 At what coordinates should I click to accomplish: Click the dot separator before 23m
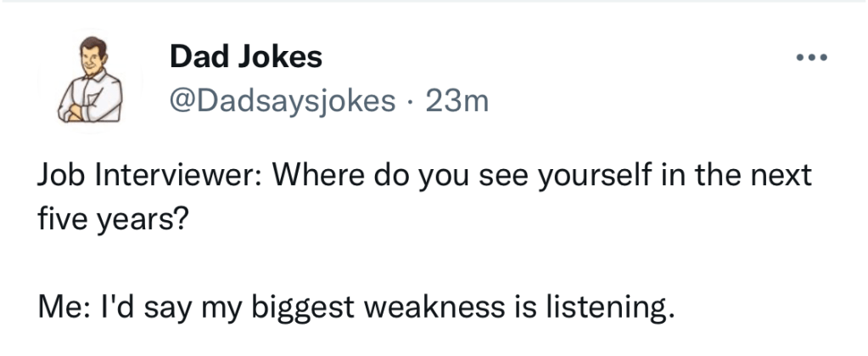coord(409,101)
